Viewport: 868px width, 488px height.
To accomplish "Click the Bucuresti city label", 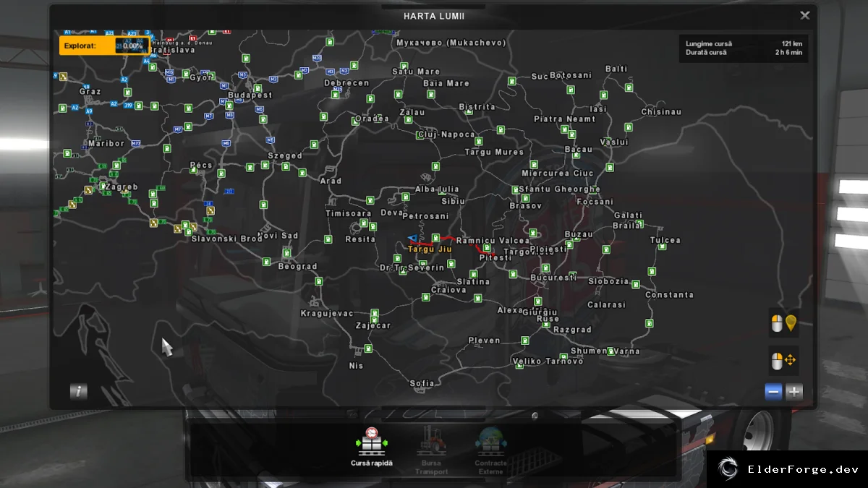I will point(553,278).
